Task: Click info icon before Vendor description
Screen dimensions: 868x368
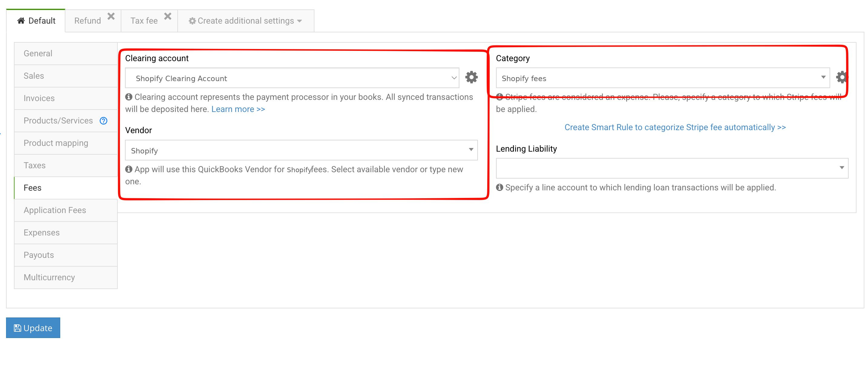Action: click(129, 169)
